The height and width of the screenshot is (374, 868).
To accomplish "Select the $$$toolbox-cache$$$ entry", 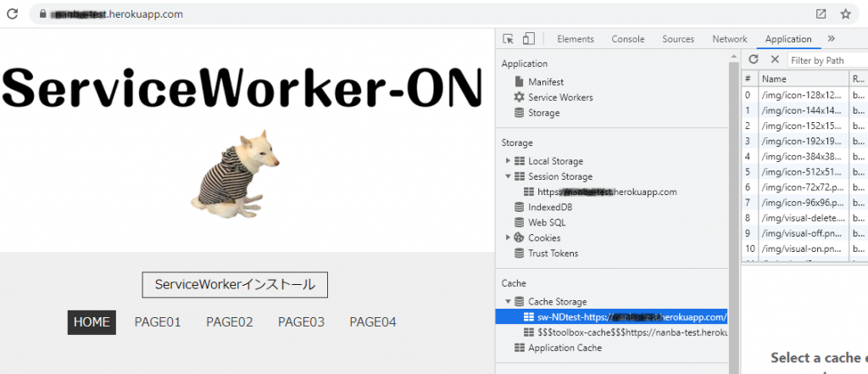I will point(611,332).
